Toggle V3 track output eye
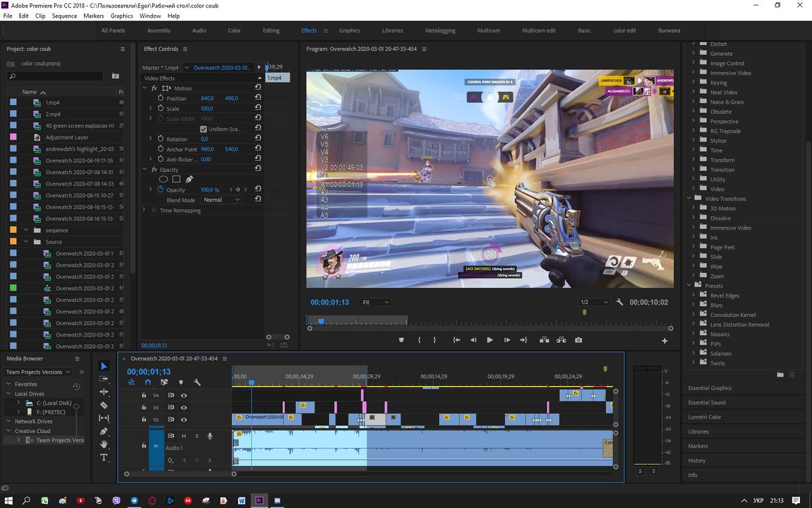The width and height of the screenshot is (812, 508). 183,408
